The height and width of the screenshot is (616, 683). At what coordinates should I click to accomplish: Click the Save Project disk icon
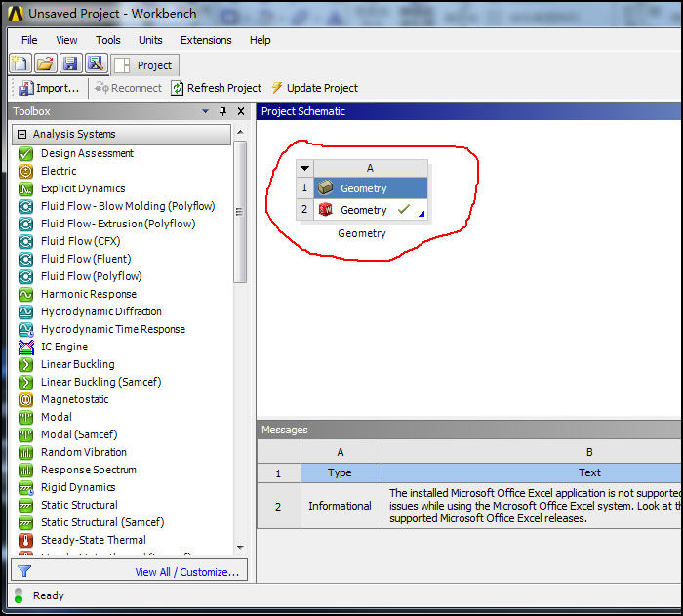coord(69,64)
